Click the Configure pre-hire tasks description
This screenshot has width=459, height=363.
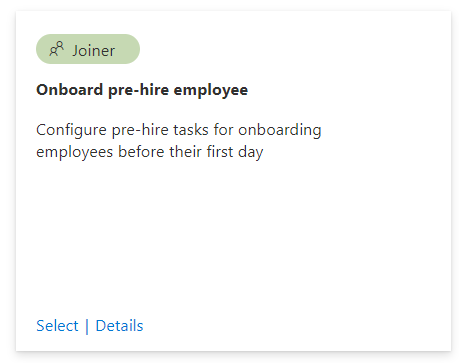[179, 141]
